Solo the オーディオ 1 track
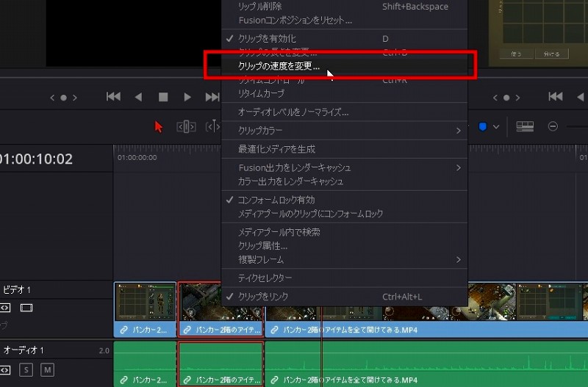 click(x=26, y=369)
